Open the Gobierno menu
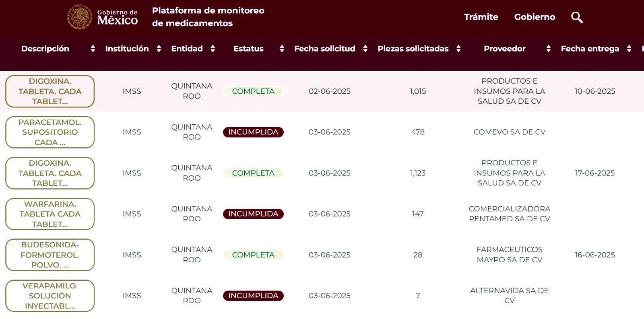This screenshot has width=644, height=319. pyautogui.click(x=535, y=17)
